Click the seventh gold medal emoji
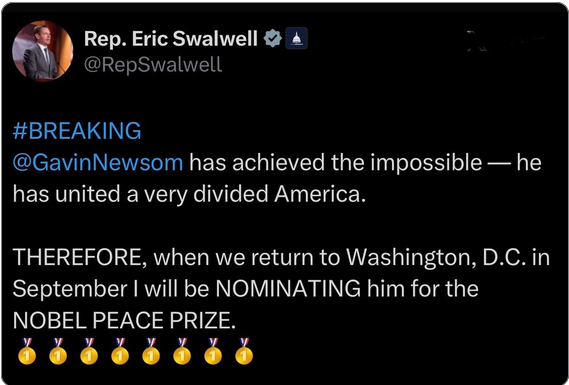This screenshot has height=385, width=569. tap(213, 351)
